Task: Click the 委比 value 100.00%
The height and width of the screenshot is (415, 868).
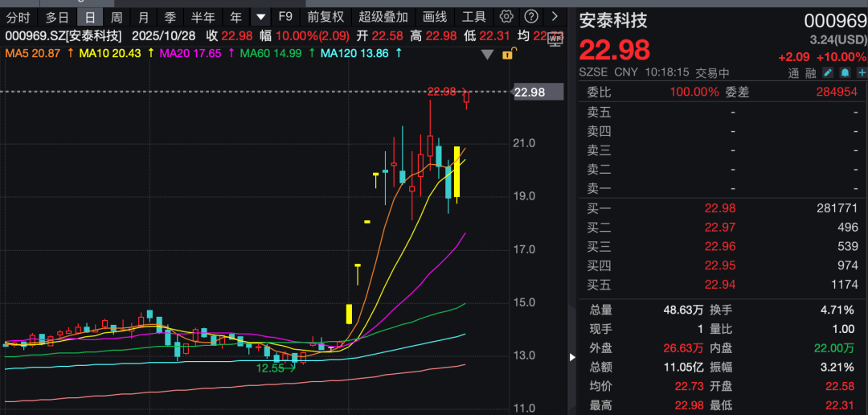Action: click(x=694, y=92)
